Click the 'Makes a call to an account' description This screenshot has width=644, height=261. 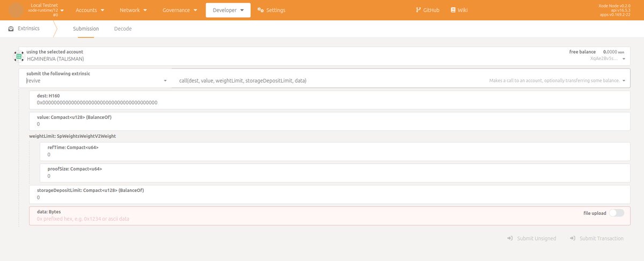554,80
